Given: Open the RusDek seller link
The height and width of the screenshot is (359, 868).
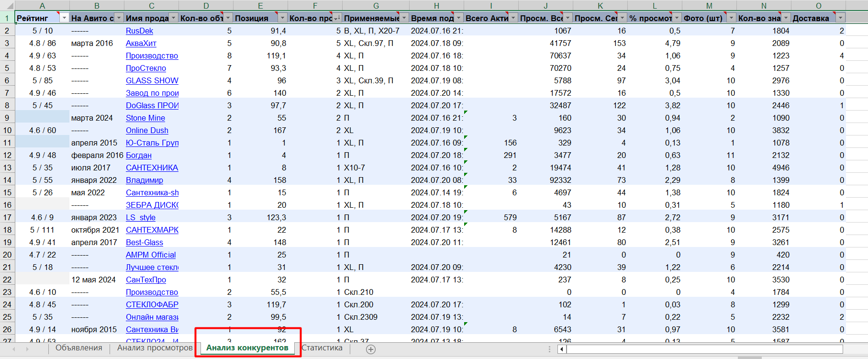Looking at the screenshot, I should pyautogui.click(x=139, y=31).
